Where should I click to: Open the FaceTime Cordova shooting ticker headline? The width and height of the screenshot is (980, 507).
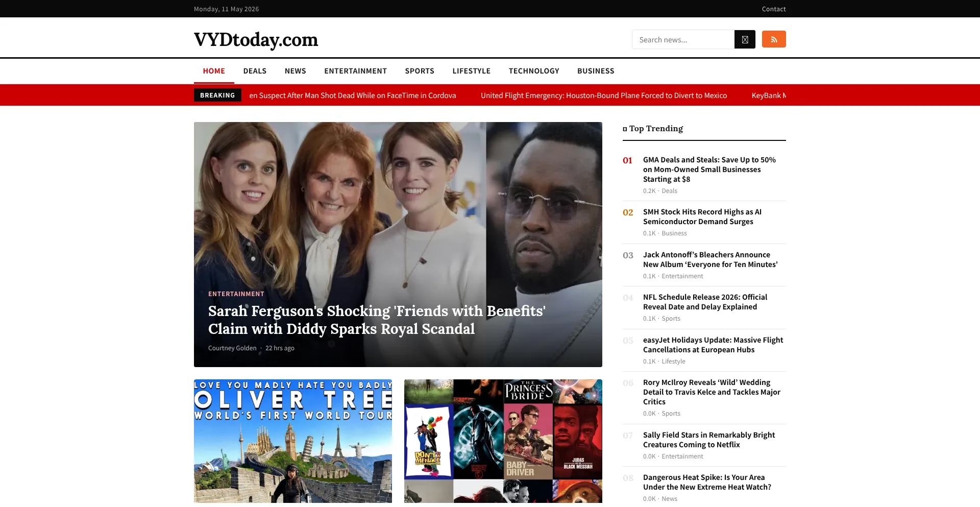pyautogui.click(x=353, y=95)
